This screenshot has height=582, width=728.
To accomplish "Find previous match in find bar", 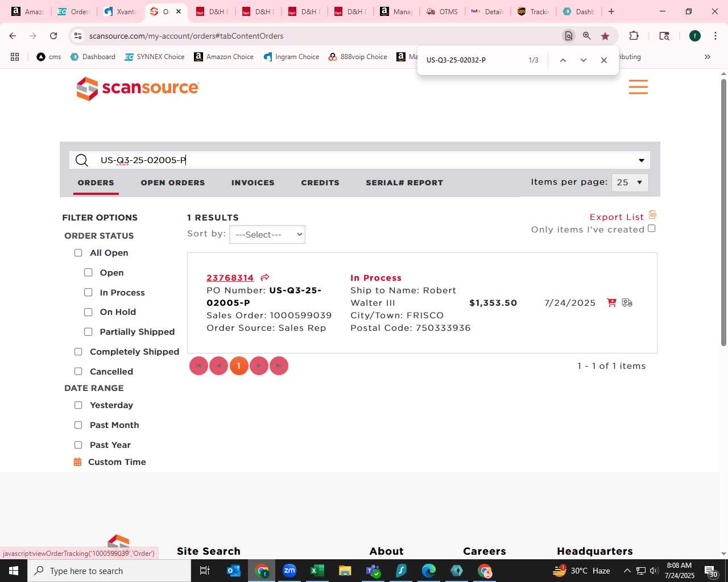I will [562, 60].
